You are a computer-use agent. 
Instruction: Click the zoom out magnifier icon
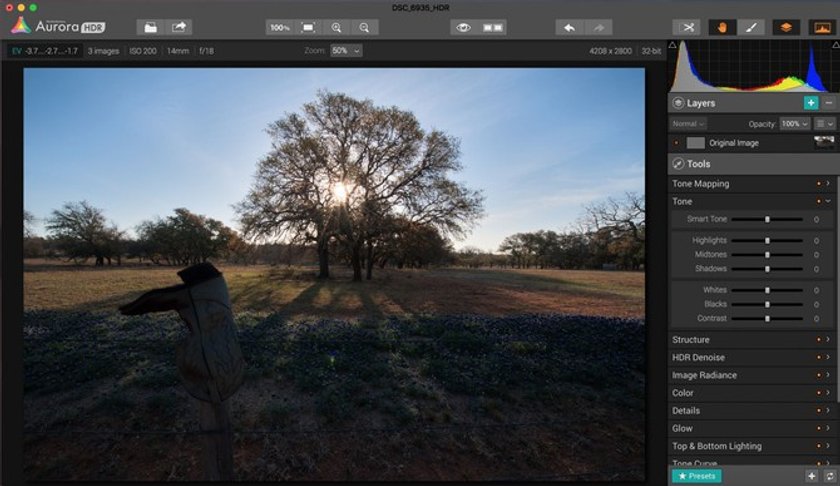[364, 27]
